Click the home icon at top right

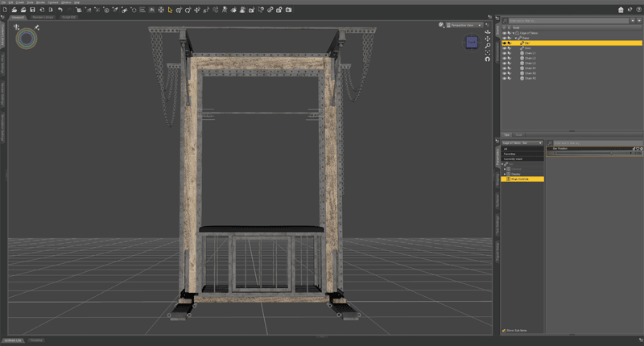tap(621, 10)
